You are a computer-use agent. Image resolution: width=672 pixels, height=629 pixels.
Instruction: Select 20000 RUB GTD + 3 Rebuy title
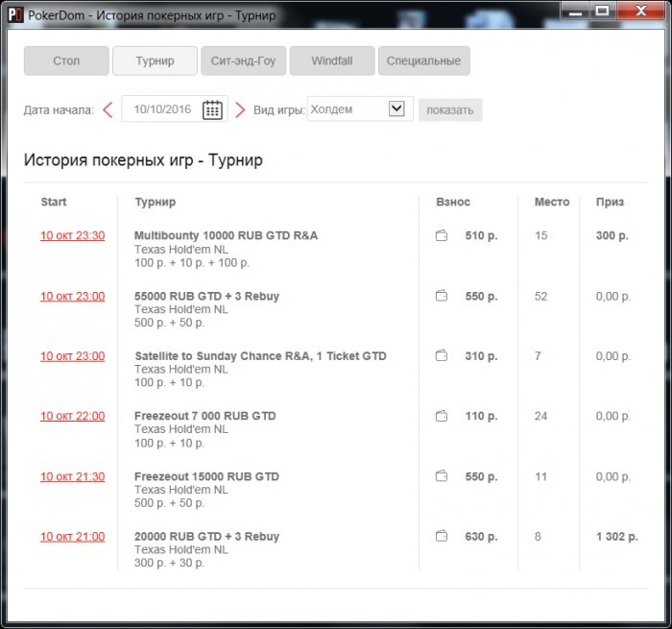coord(206,537)
